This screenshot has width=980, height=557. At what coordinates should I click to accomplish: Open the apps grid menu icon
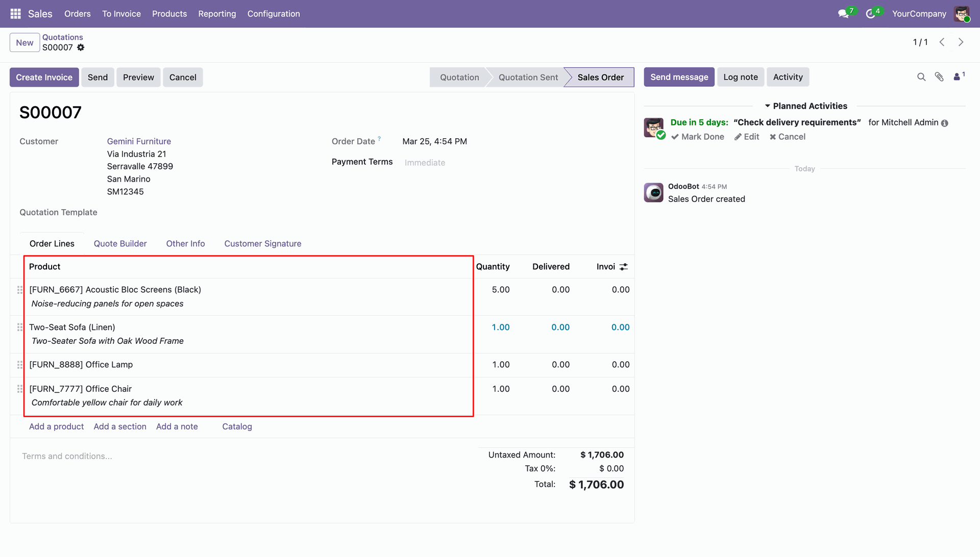point(15,14)
